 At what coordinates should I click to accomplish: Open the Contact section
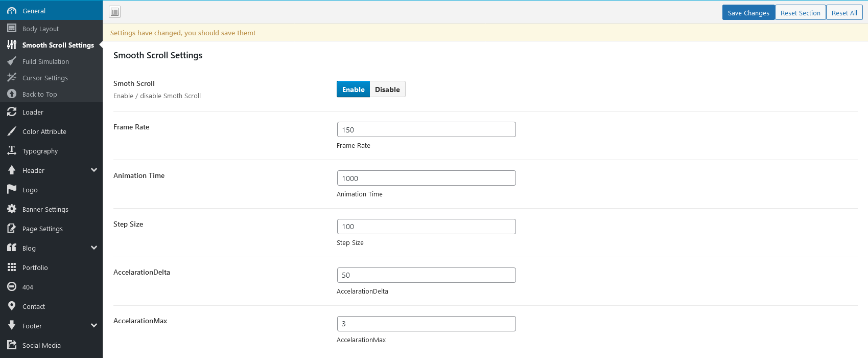point(51,306)
